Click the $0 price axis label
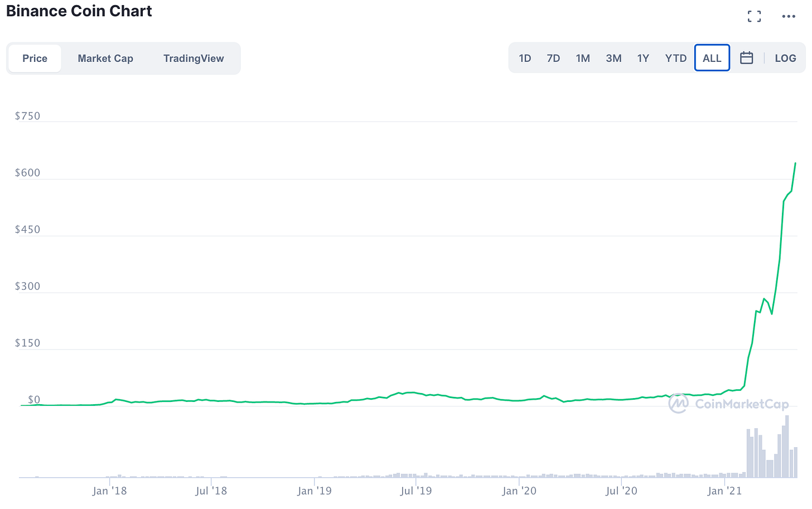812x509 pixels. 34,400
